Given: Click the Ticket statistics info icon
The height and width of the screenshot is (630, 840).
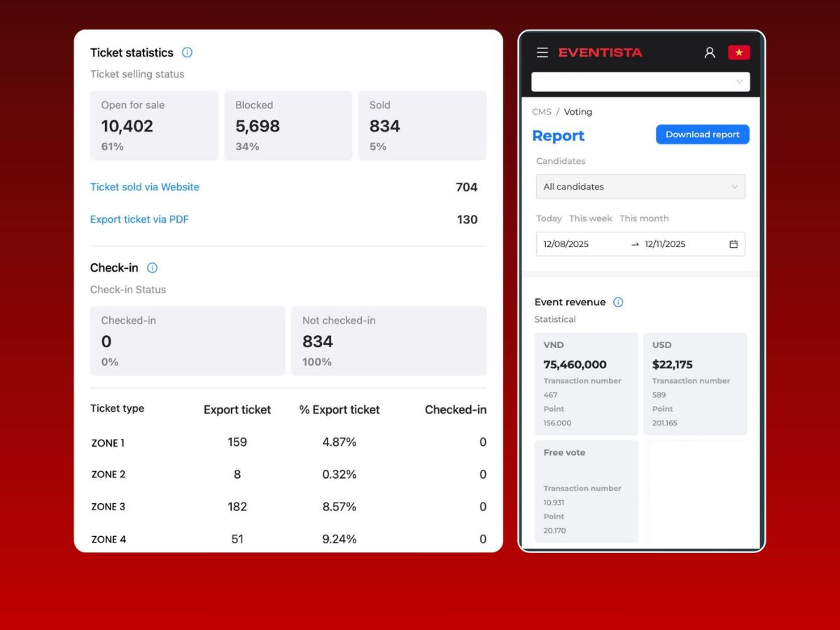Looking at the screenshot, I should tap(187, 52).
